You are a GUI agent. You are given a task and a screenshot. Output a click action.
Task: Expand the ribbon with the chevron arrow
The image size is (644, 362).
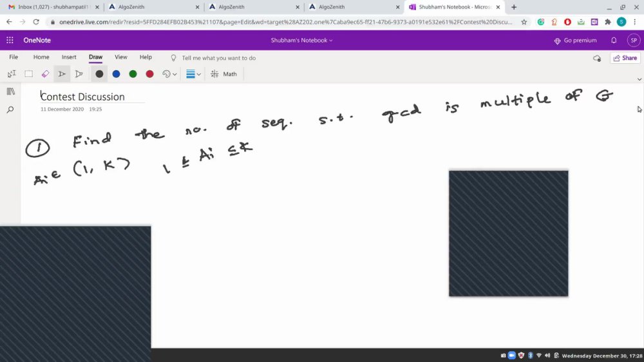[x=639, y=79]
